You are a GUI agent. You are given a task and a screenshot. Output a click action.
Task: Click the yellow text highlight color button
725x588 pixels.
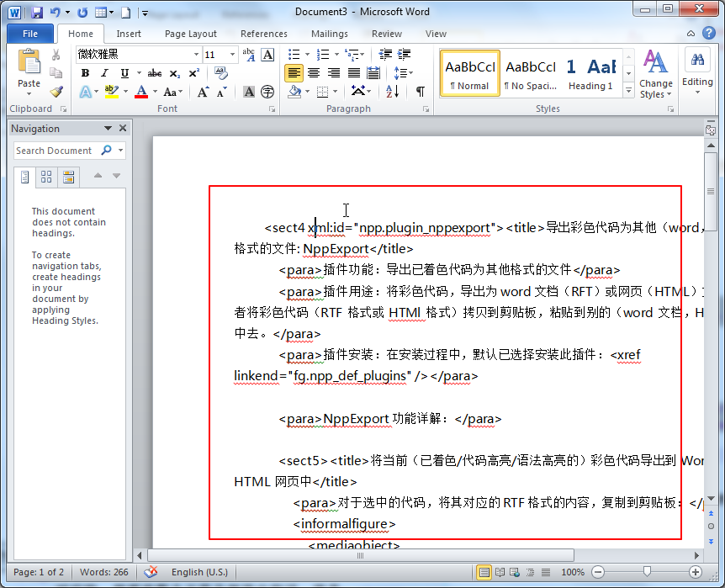point(111,92)
